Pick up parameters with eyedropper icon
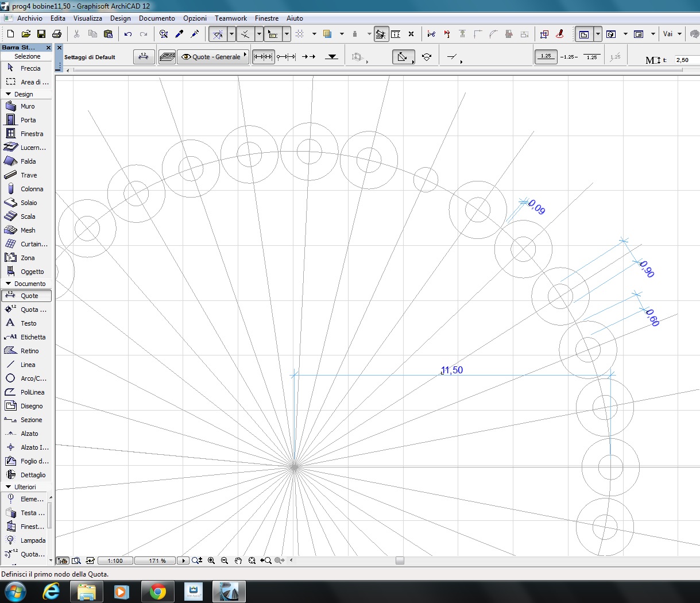 click(x=180, y=34)
